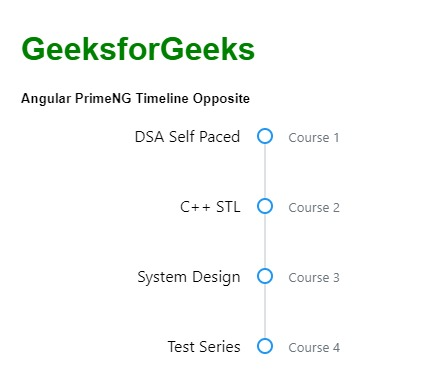Viewport: 437px width, 382px height.
Task: Click the word Angular in the subtitle
Action: [46, 99]
